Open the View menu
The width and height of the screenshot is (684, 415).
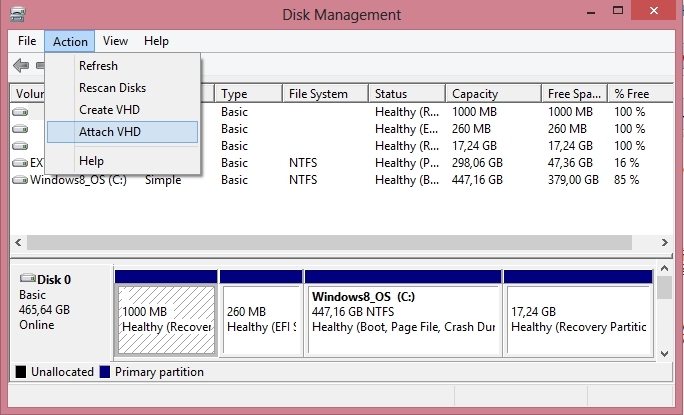(x=115, y=41)
